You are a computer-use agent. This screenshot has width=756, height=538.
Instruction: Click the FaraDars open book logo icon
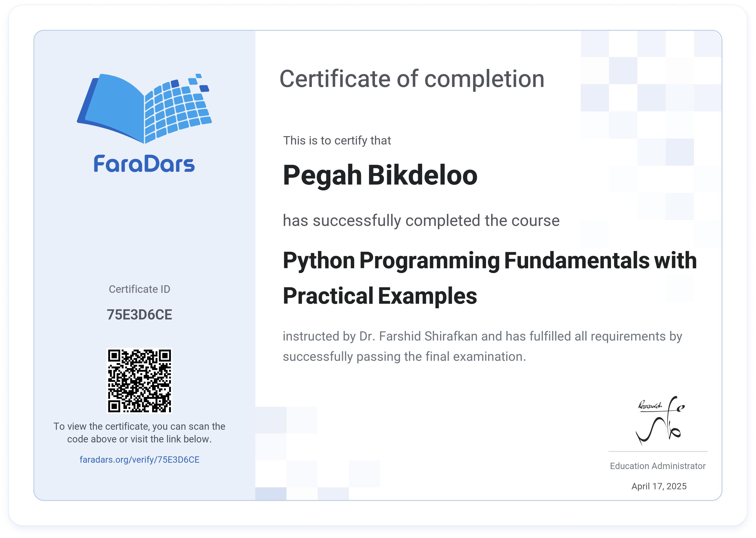click(x=145, y=109)
